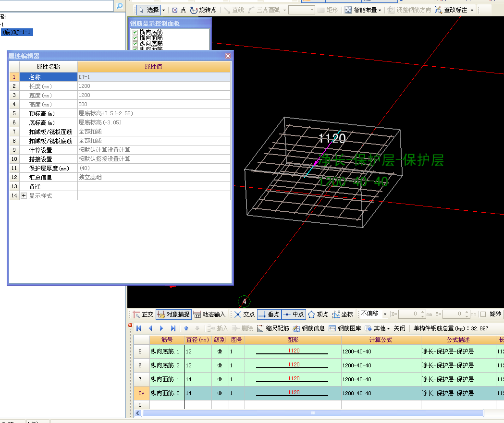The width and height of the screenshot is (504, 423).
Task: Enable 动态输入 dynamic input
Action: pyautogui.click(x=210, y=314)
